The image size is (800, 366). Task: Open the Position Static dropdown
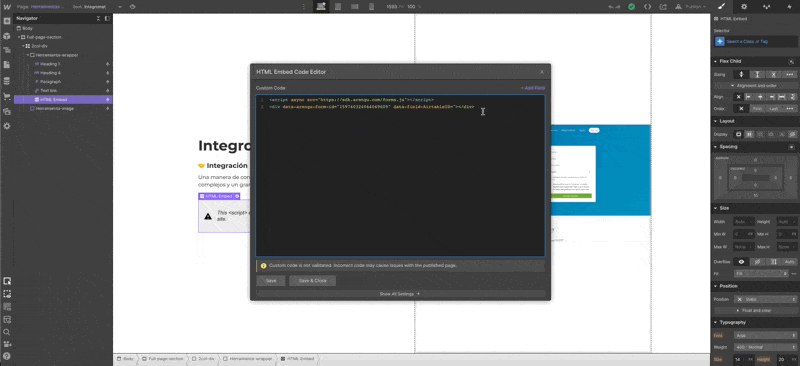pos(765,299)
